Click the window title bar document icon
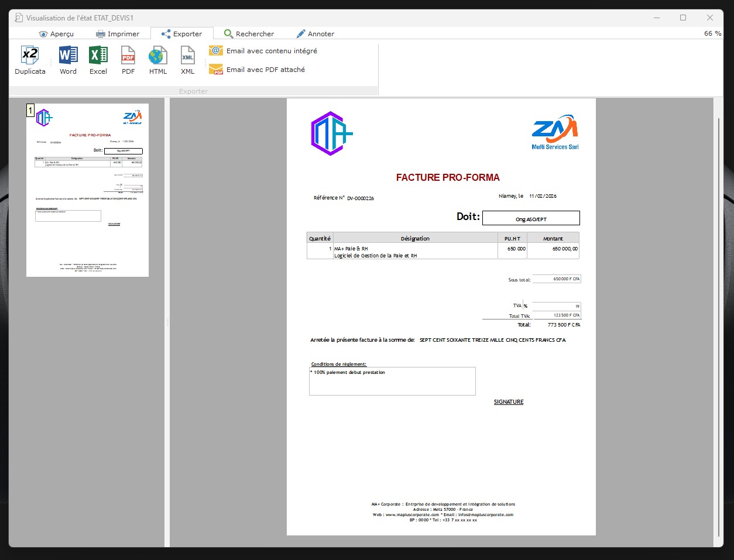 click(19, 18)
